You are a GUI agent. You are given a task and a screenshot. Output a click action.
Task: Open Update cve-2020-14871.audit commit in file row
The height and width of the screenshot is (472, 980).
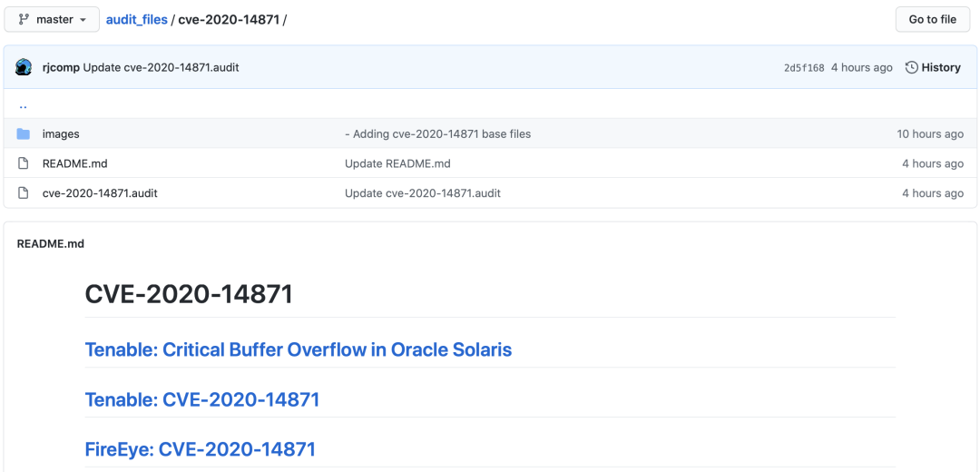click(423, 193)
